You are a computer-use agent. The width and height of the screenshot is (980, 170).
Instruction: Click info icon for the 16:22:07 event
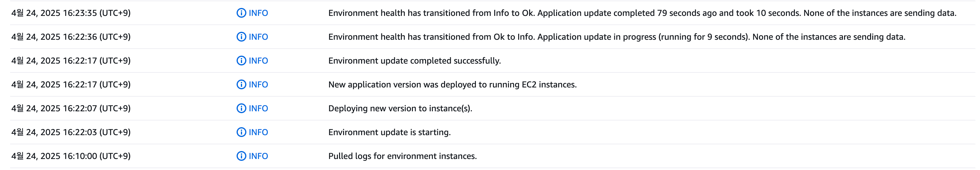point(241,108)
